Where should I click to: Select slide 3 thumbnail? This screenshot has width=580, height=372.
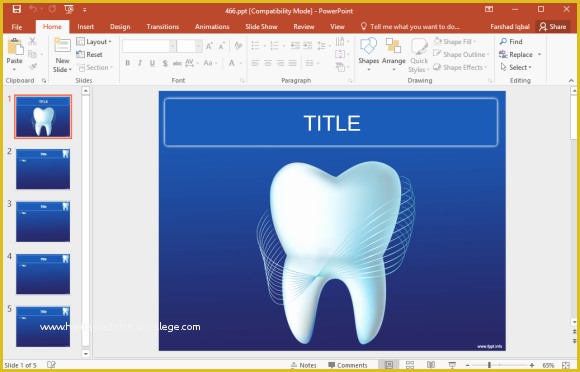43,221
